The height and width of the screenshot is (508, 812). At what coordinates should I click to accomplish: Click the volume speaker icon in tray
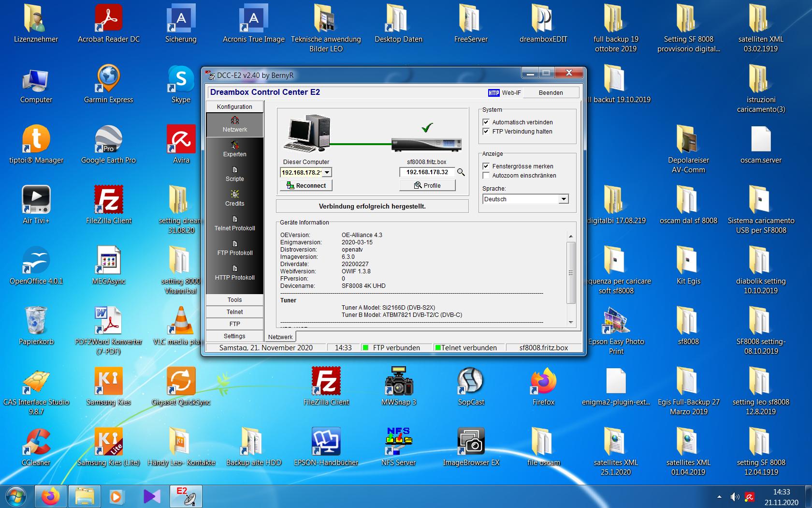pos(735,497)
